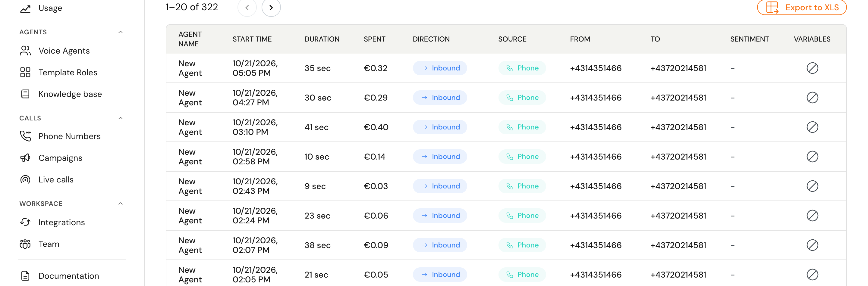
Task: Export the call list to XLS
Action: click(x=802, y=8)
